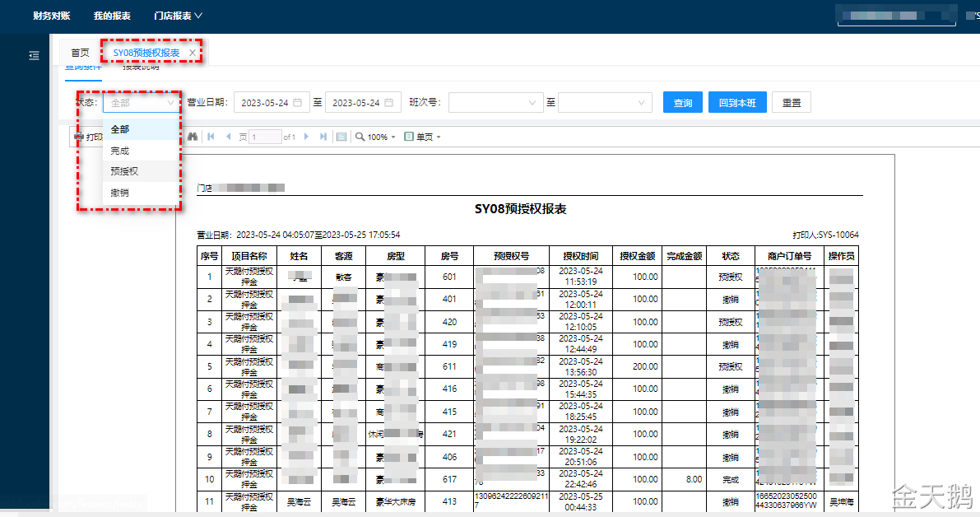This screenshot has height=517, width=980.
Task: Click the 2023-05-24 22:42:46 time cell
Action: (581, 479)
